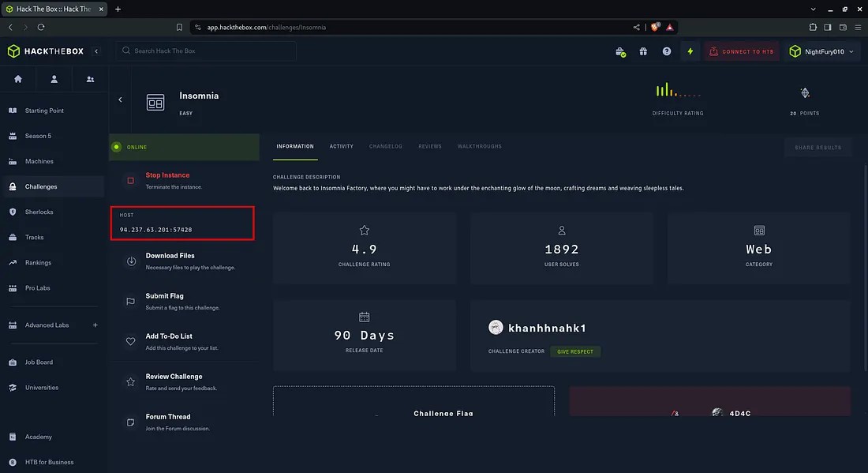Open the user profile icon tab
The image size is (868, 473).
54,79
